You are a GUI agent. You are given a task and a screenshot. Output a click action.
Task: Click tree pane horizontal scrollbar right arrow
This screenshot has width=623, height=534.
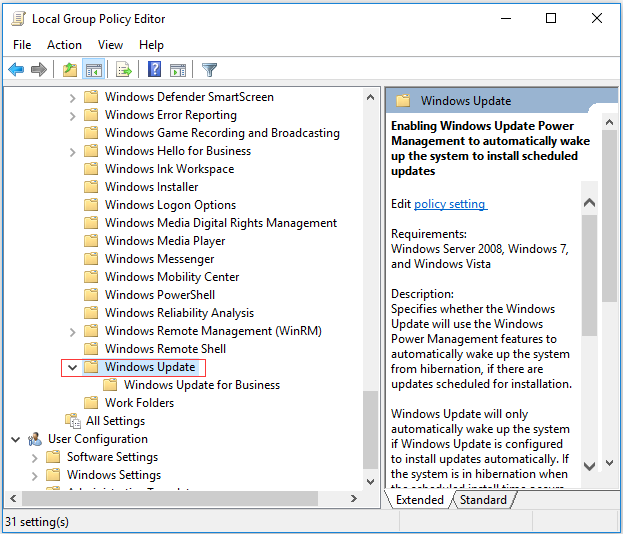(354, 498)
